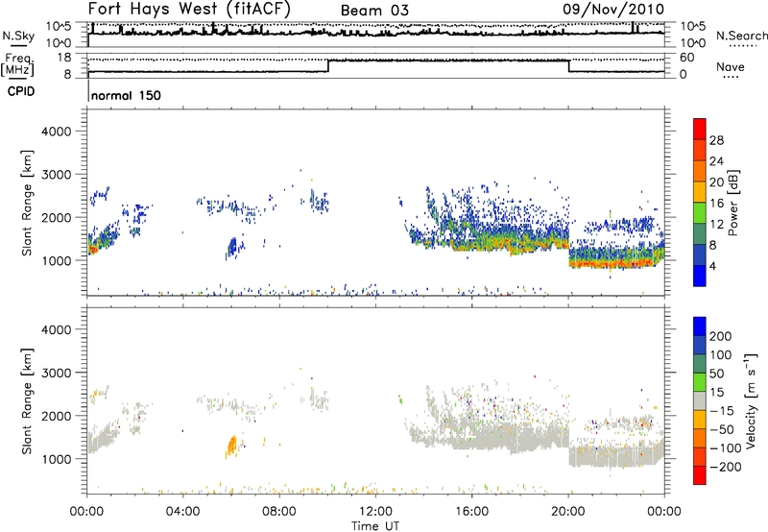768x532 pixels.
Task: Click the "4000" tick on velocity panel
Action: click(57, 329)
